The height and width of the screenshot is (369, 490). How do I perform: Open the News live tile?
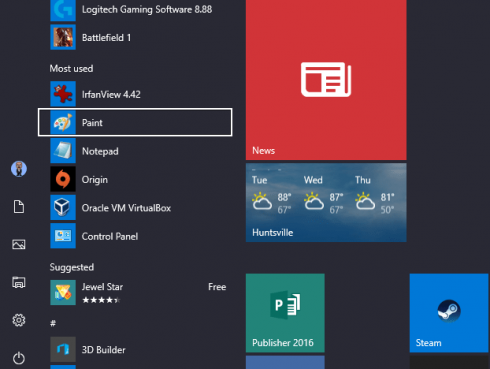pos(326,79)
